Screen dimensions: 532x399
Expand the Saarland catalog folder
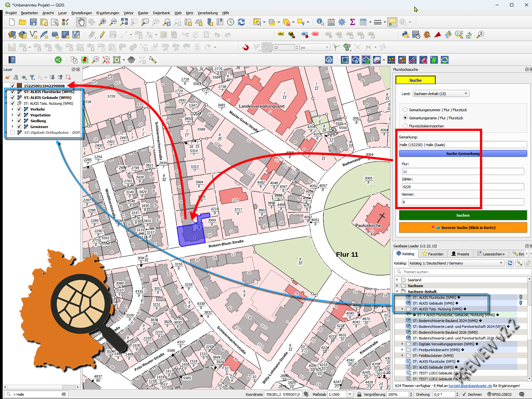pos(397,280)
